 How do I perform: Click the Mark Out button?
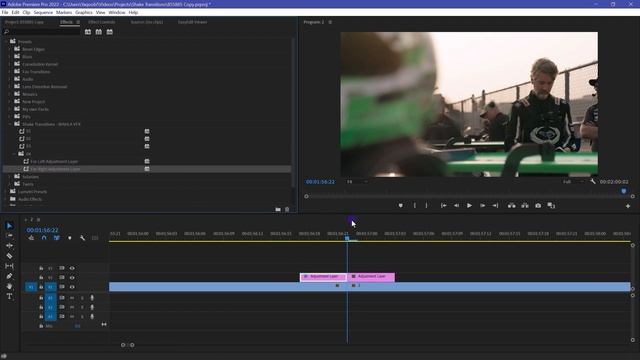[427, 206]
